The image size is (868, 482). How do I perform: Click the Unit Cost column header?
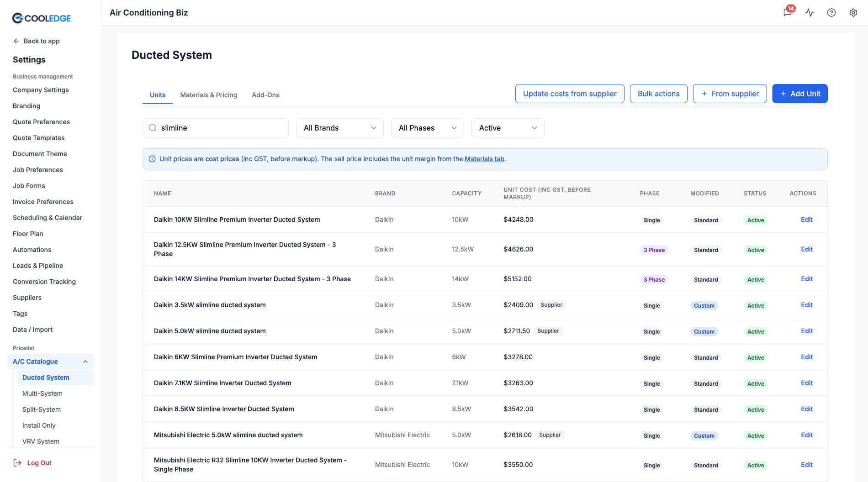(547, 193)
